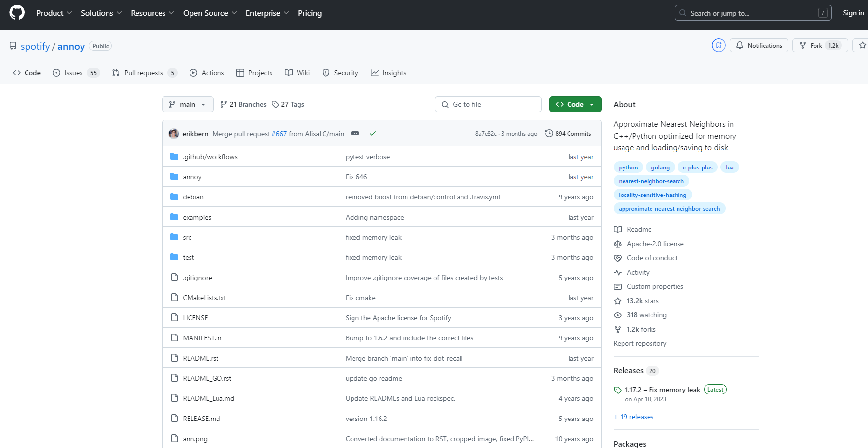This screenshot has width=868, height=448.
Task: Open the Product dropdown menu
Action: pyautogui.click(x=54, y=13)
